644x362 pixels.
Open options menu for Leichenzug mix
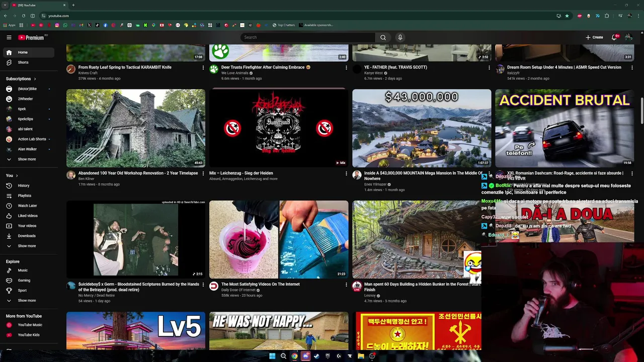346,173
